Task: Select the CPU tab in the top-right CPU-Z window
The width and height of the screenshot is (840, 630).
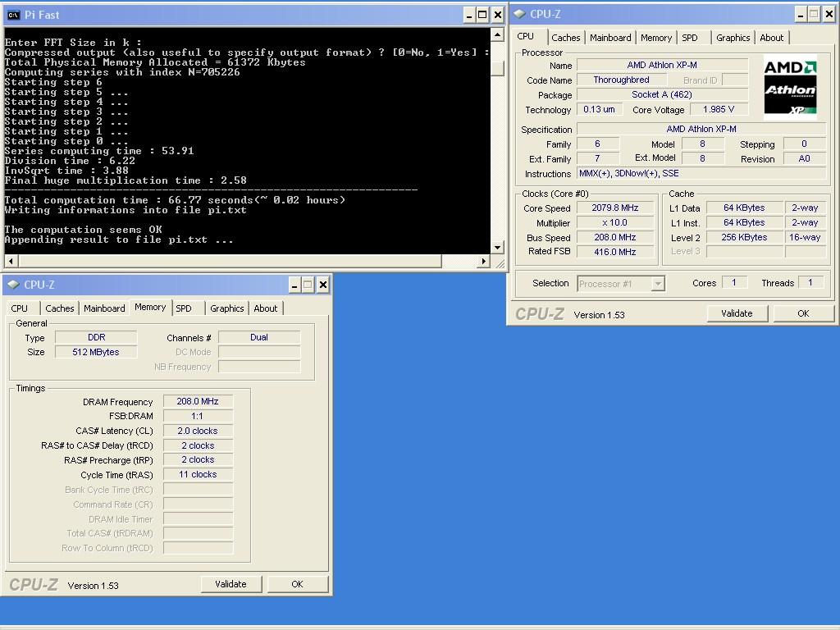Action: (526, 36)
